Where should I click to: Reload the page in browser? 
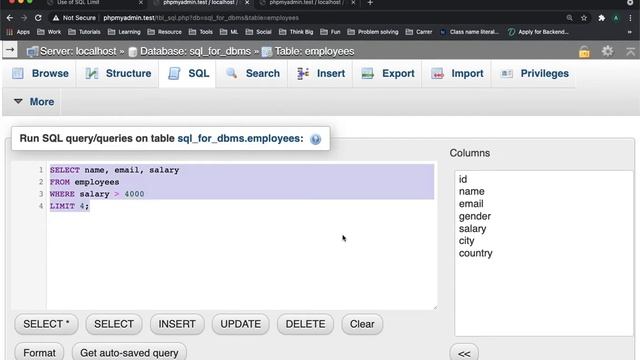(x=38, y=18)
